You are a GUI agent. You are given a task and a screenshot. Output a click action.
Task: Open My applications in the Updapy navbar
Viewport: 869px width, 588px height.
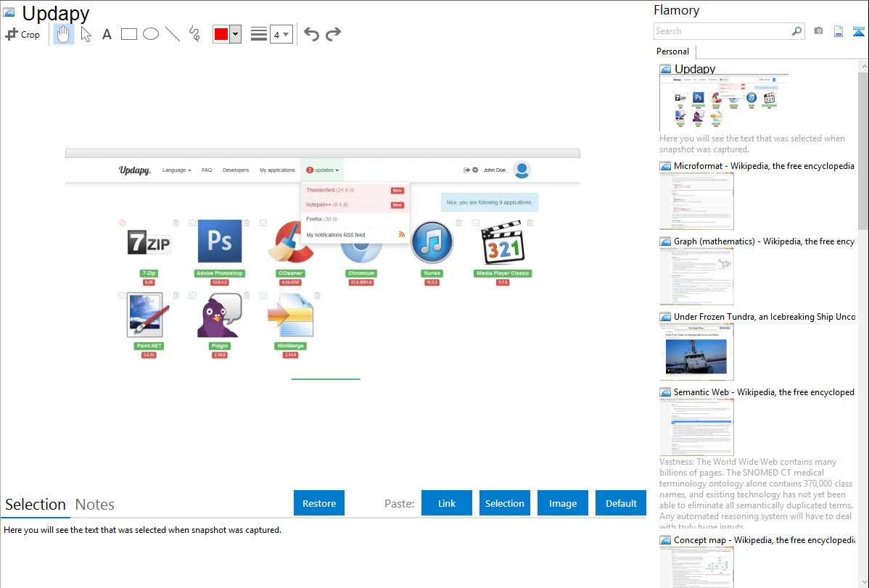pyautogui.click(x=277, y=170)
